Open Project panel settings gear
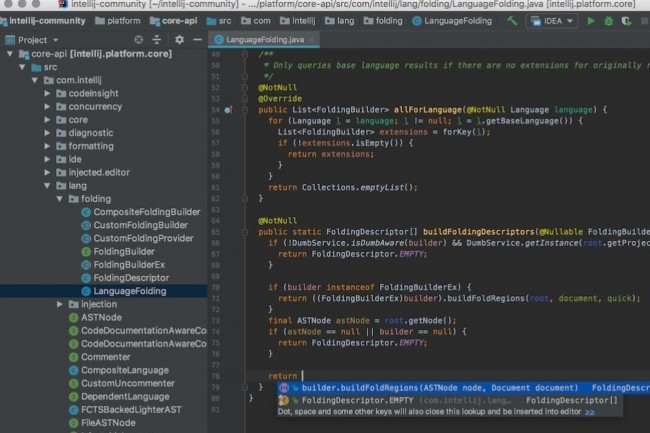 (x=180, y=40)
